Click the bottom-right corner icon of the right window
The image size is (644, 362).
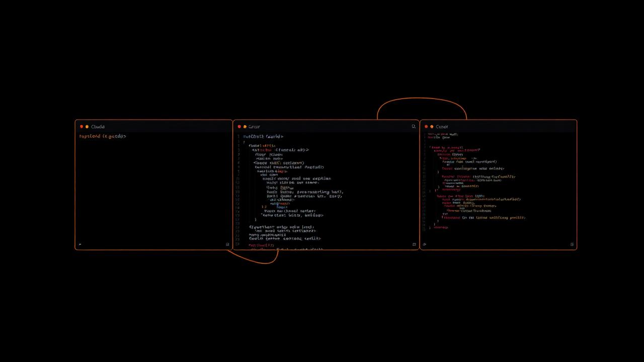[572, 245]
